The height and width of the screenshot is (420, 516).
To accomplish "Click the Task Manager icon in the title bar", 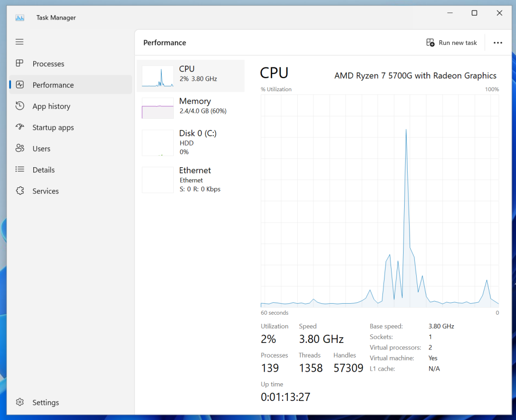I will click(19, 17).
